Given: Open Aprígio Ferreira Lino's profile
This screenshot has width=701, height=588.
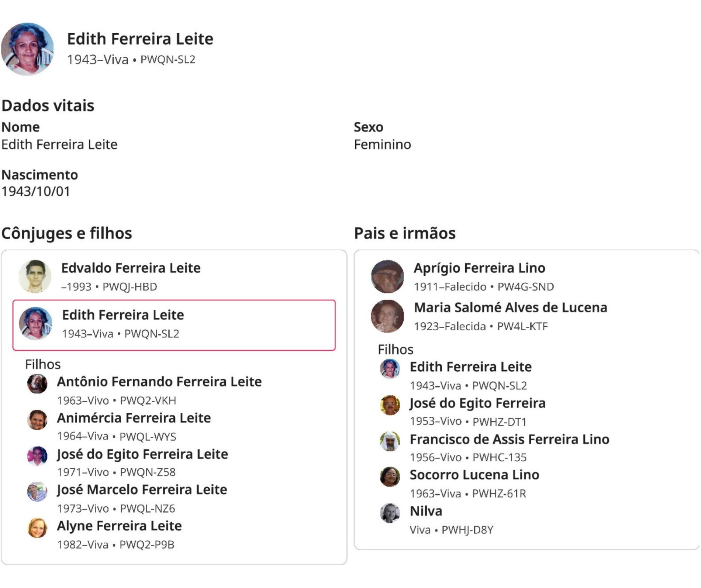Looking at the screenshot, I should click(x=479, y=268).
